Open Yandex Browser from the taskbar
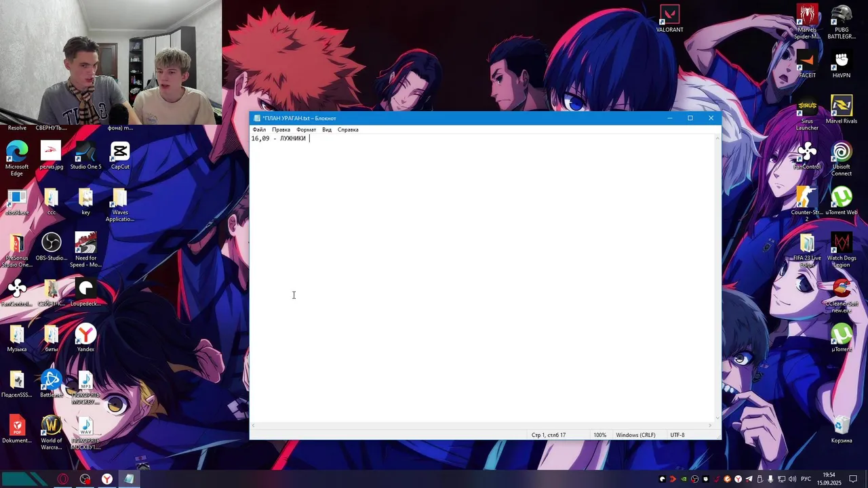Viewport: 868px width, 488px height. 107,479
